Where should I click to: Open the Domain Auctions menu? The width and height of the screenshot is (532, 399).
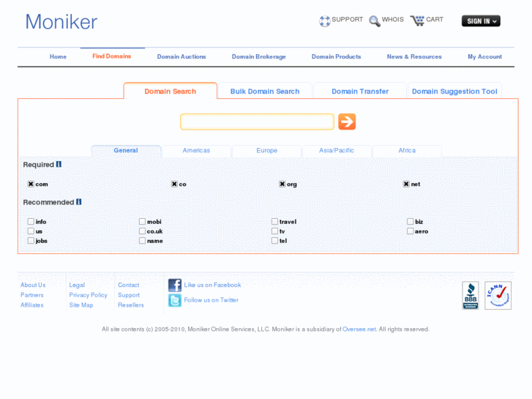point(181,56)
